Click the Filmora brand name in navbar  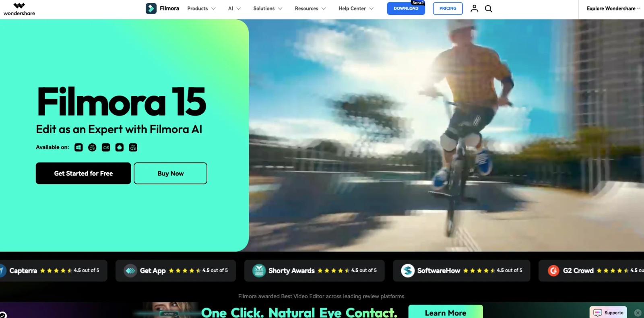point(169,8)
